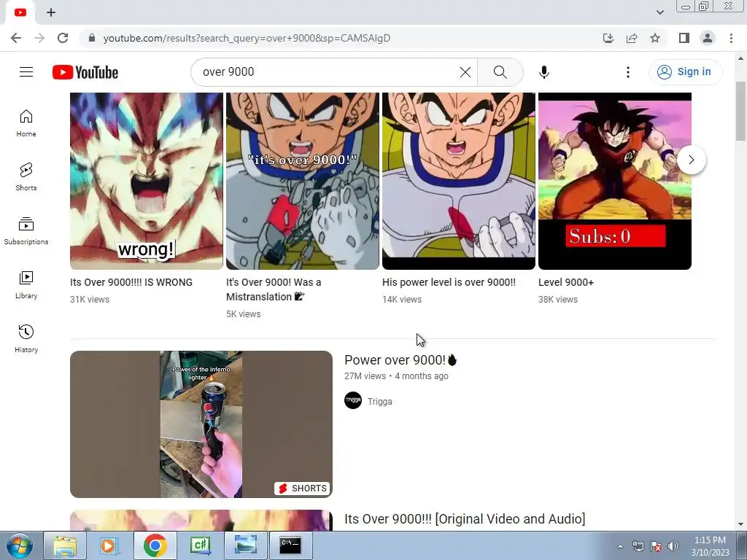This screenshot has height=560, width=747.
Task: Click the Sign in button
Action: point(685,72)
